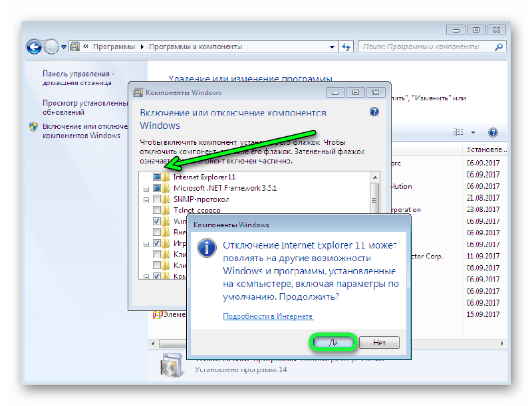The image size is (532, 406).
Task: Click the Back navigation button
Action: point(34,47)
